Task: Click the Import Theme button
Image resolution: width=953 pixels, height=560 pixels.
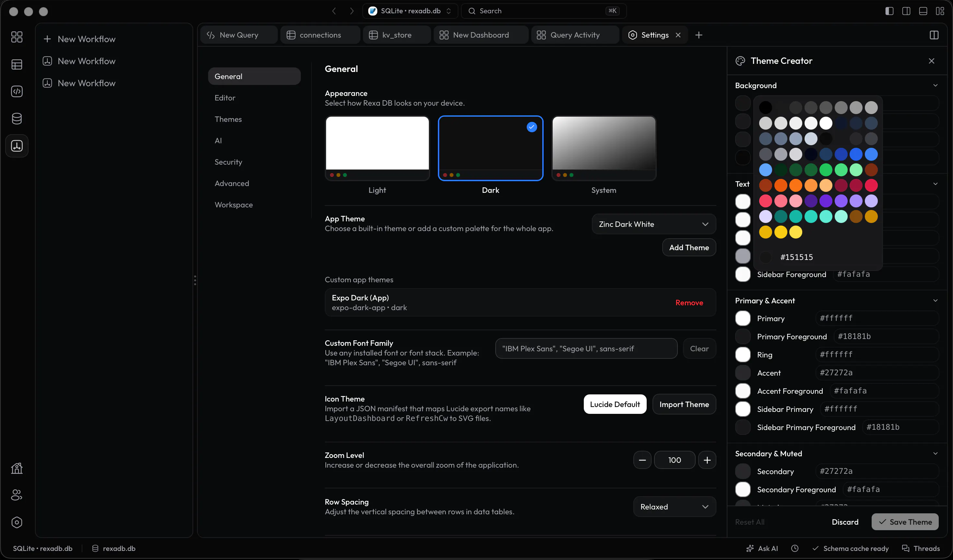Action: coord(684,404)
